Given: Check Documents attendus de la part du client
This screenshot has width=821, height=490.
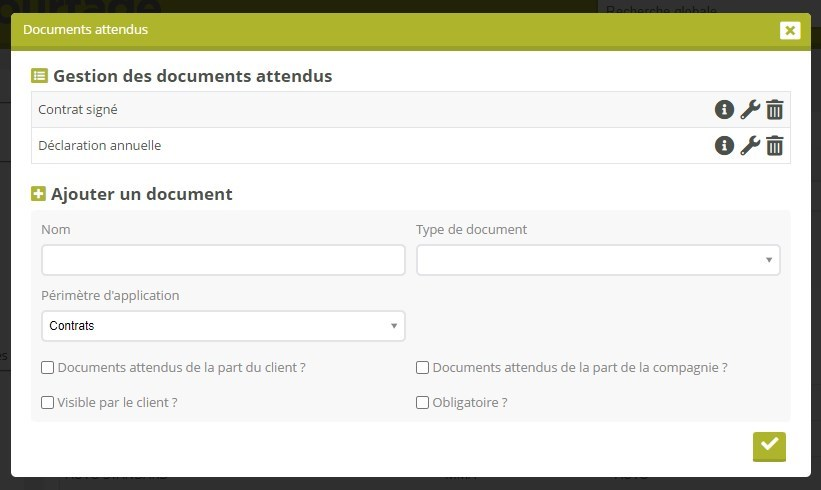Looking at the screenshot, I should coord(48,368).
